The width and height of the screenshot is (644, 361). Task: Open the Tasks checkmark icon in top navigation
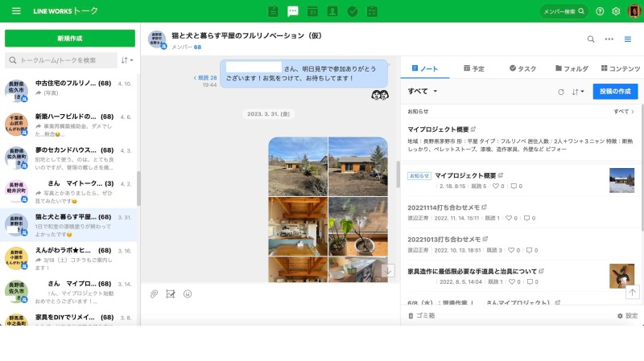(x=352, y=11)
